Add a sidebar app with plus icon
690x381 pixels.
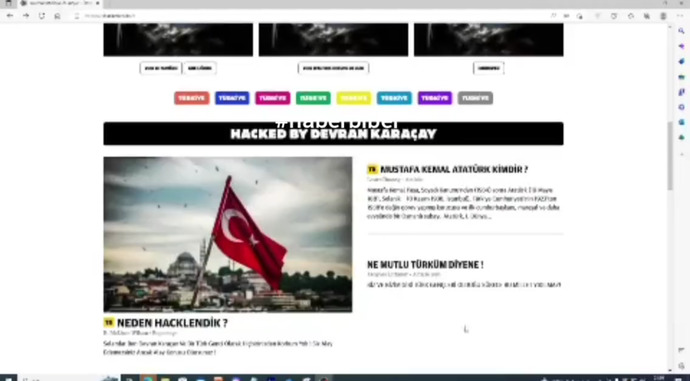click(682, 154)
